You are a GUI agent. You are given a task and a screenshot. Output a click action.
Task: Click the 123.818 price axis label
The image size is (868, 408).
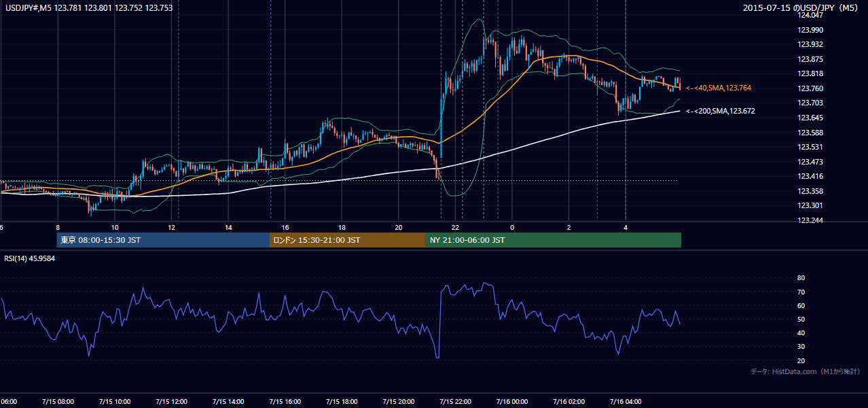[x=810, y=73]
